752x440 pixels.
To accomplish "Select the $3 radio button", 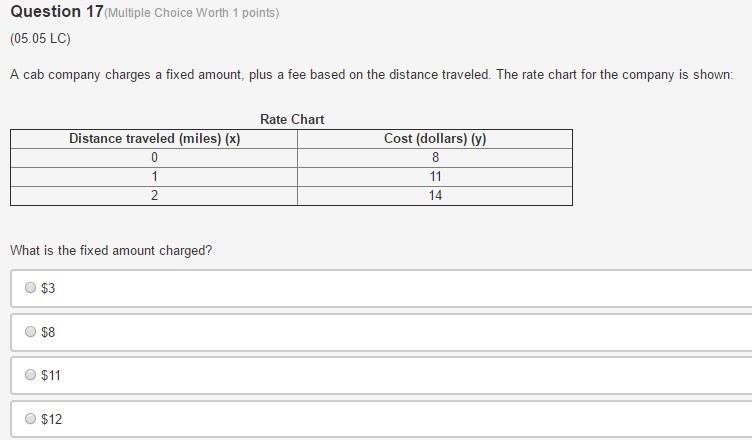I will tap(30, 287).
